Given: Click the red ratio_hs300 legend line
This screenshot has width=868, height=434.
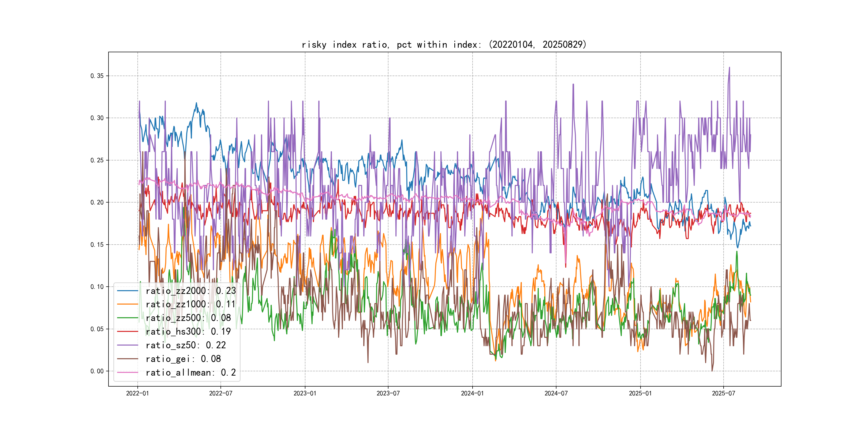Looking at the screenshot, I should tap(127, 332).
